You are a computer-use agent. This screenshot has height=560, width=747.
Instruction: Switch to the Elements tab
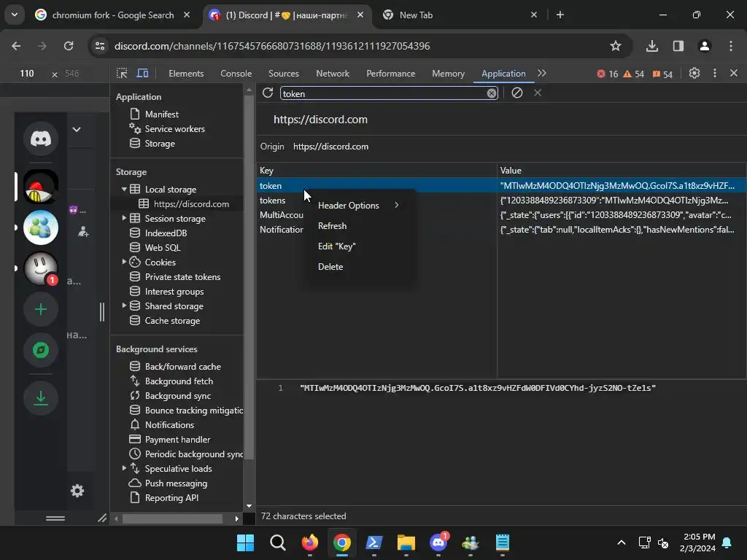point(186,74)
